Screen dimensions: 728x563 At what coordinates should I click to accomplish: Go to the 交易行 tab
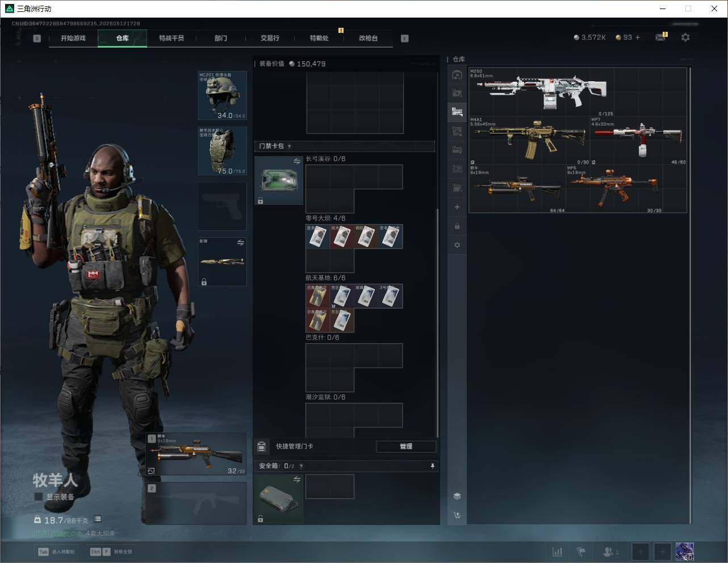click(x=270, y=38)
